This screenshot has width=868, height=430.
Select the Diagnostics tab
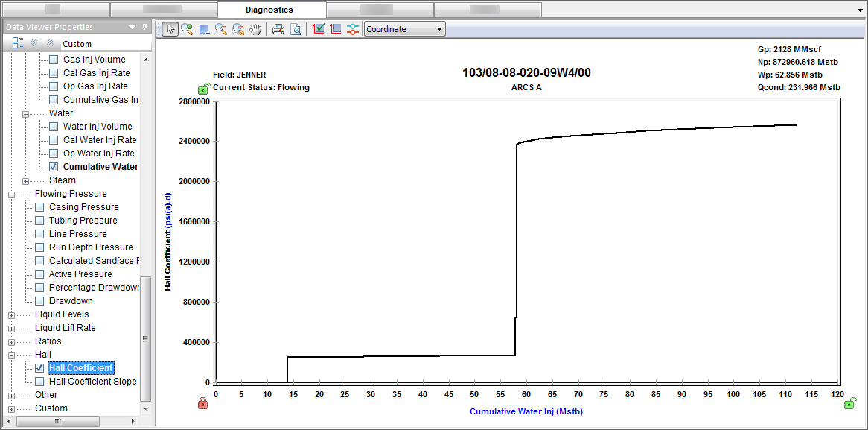click(272, 10)
